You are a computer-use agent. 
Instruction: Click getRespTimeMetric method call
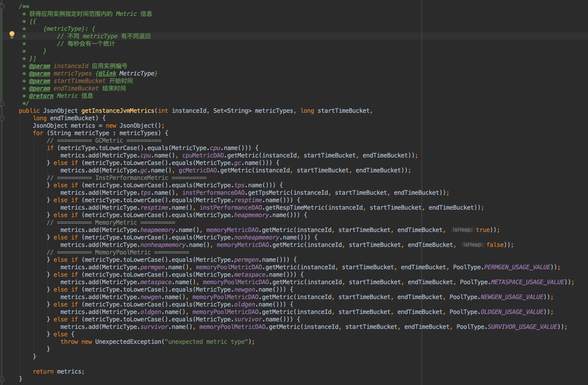295,208
